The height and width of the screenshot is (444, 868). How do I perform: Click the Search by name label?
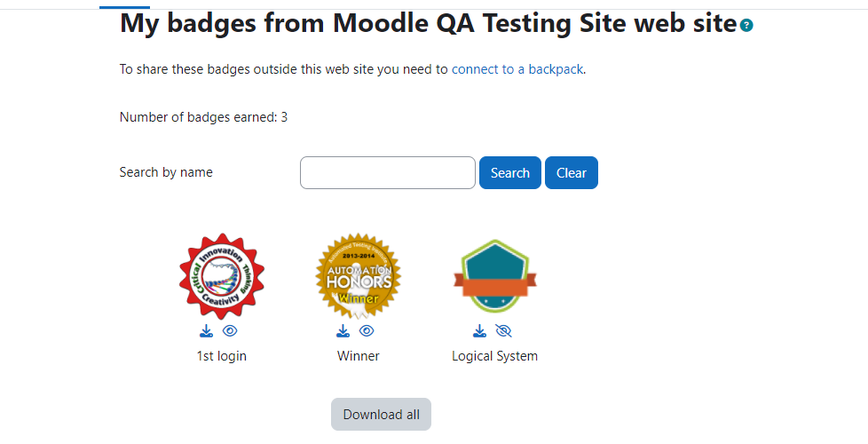click(166, 172)
